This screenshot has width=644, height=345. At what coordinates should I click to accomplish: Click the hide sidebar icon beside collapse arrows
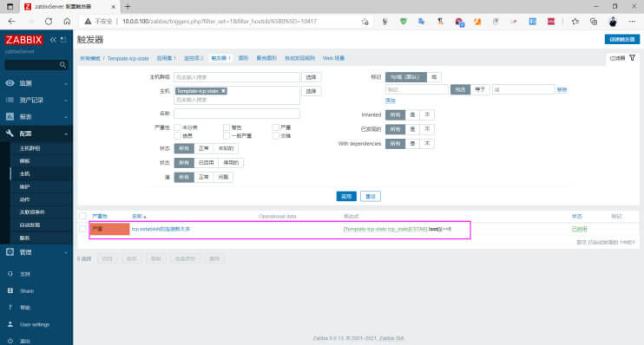63,40
